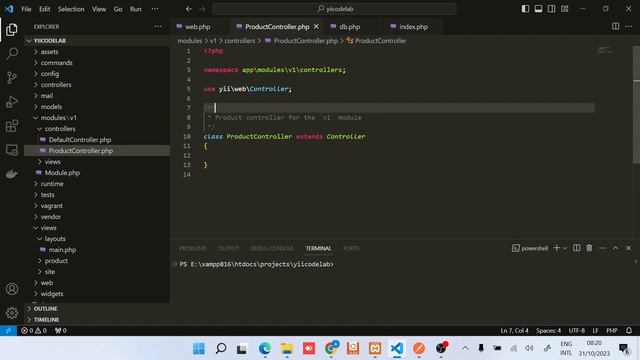Toggle bottom panel visibility
Screen dimensions: 640x360
click(538, 9)
